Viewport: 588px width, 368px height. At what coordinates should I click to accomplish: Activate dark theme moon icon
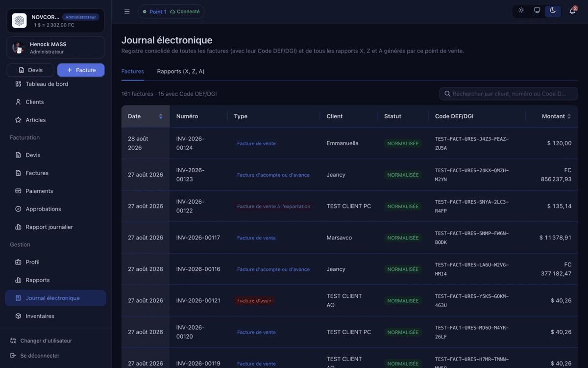(553, 11)
